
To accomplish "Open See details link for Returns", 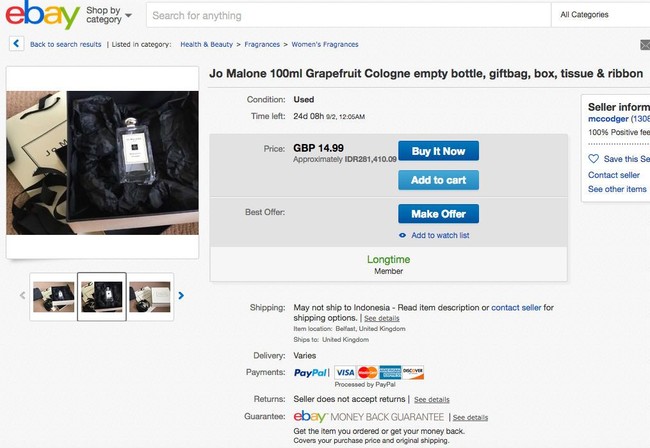I will point(432,399).
